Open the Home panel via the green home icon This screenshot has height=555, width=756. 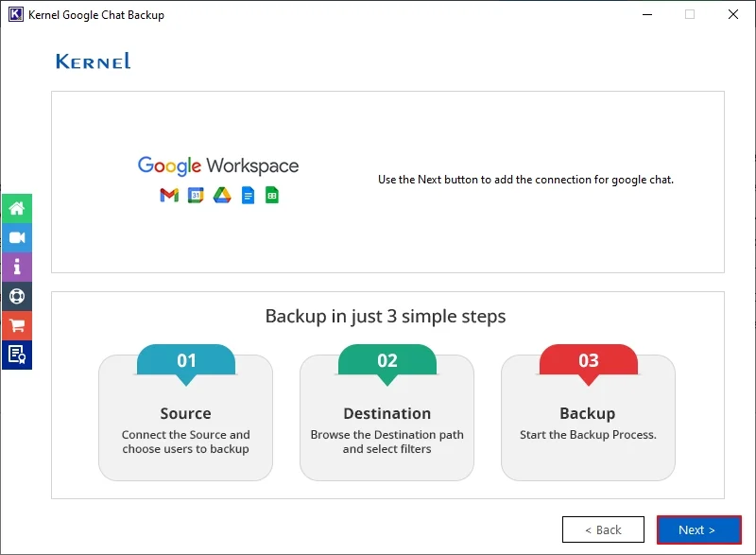(17, 208)
